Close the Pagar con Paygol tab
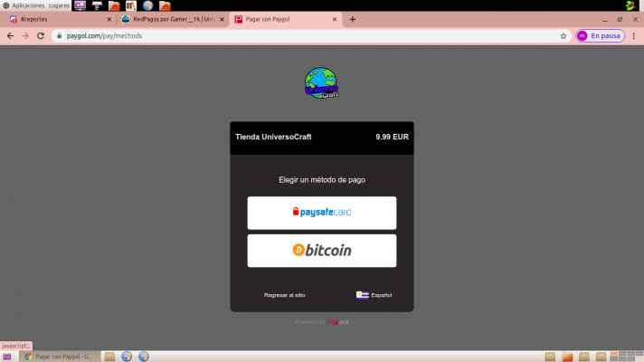 [335, 19]
